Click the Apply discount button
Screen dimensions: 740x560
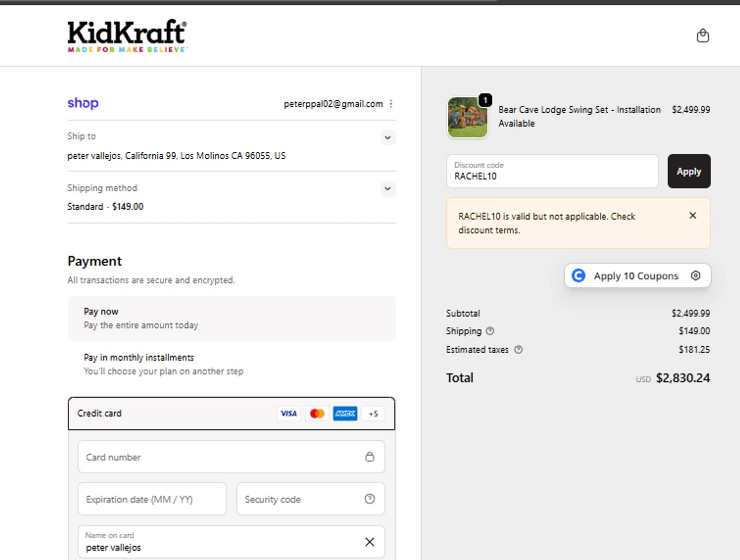coord(689,171)
